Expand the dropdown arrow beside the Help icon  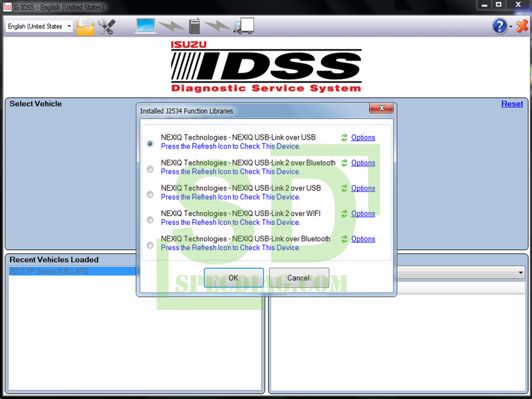point(510,27)
